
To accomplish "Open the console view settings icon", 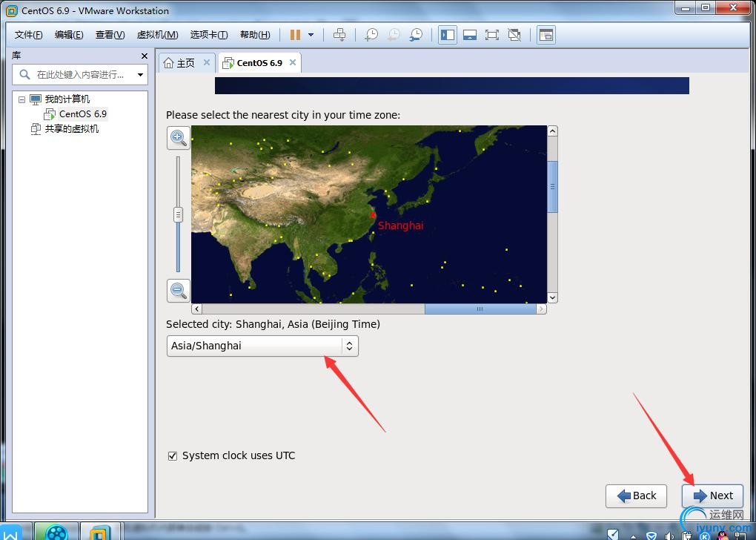I will click(x=546, y=35).
